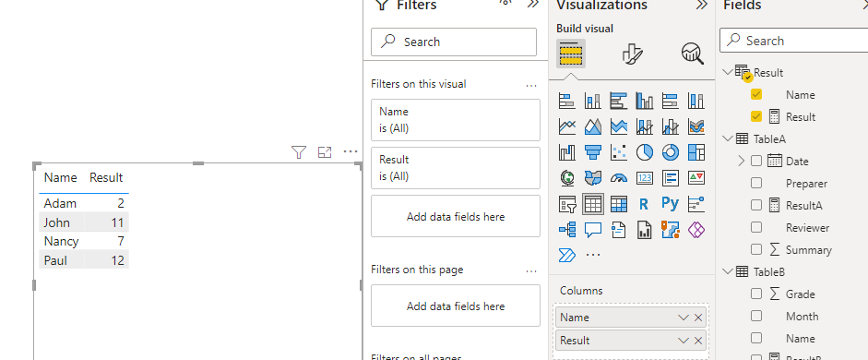The height and width of the screenshot is (360, 868).
Task: Select the line chart visual
Action: click(x=567, y=126)
